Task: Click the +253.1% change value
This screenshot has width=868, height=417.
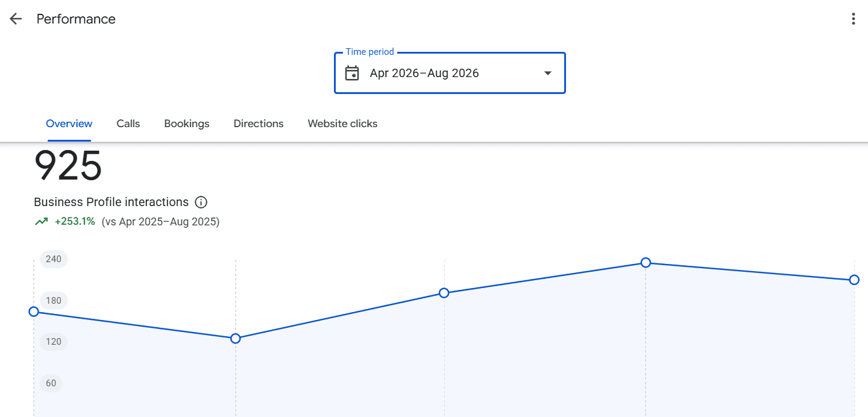Action: click(75, 221)
